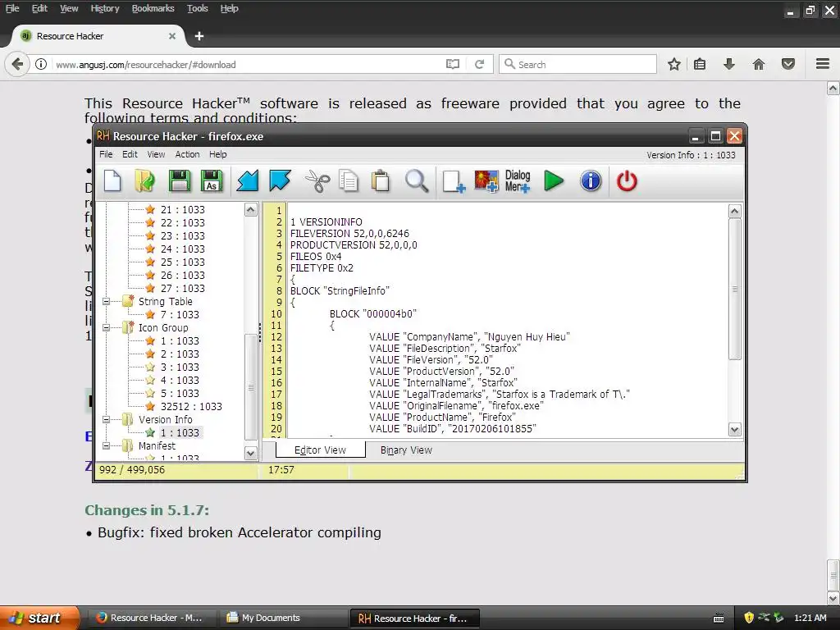Click the Dialog Menu merge icon

518,181
